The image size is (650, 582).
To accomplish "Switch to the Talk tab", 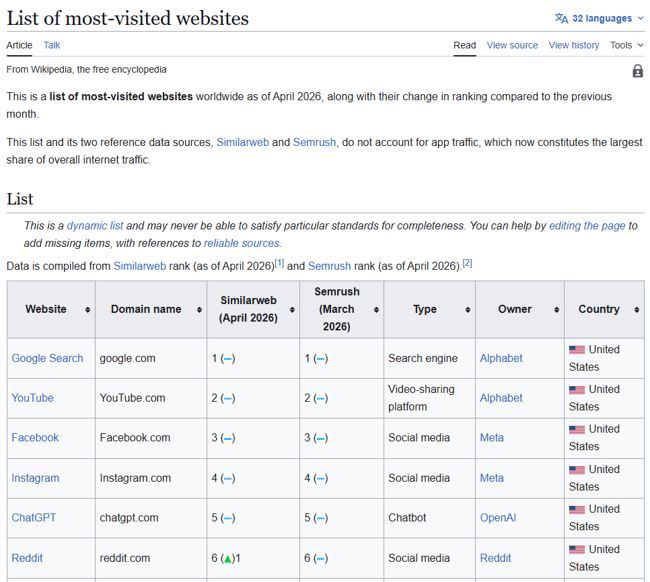I will point(52,45).
